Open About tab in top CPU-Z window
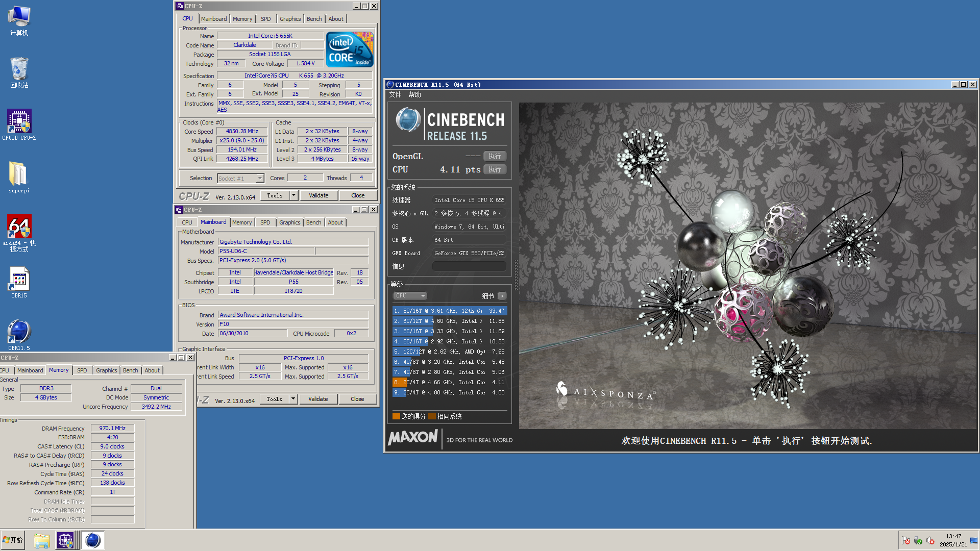 (336, 19)
